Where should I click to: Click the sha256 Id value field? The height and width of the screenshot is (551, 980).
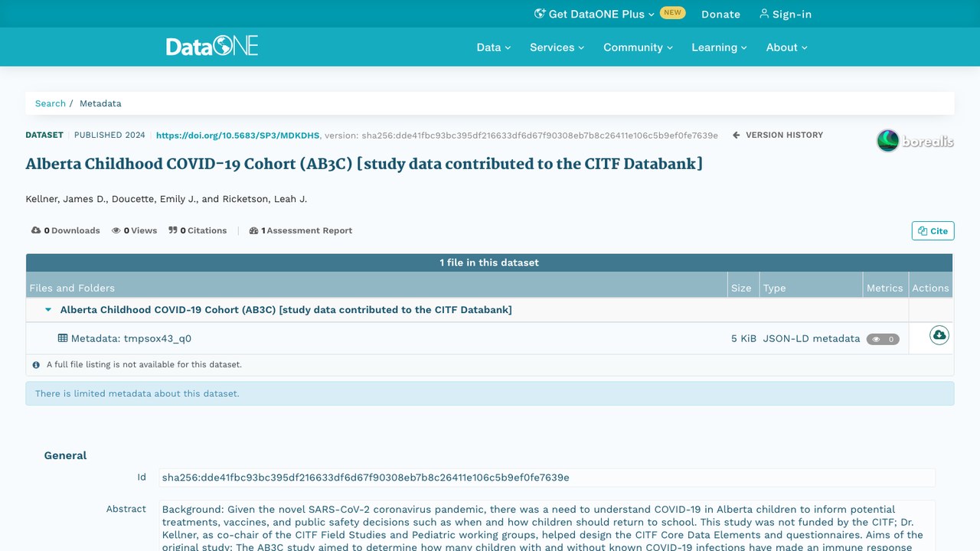point(547,478)
